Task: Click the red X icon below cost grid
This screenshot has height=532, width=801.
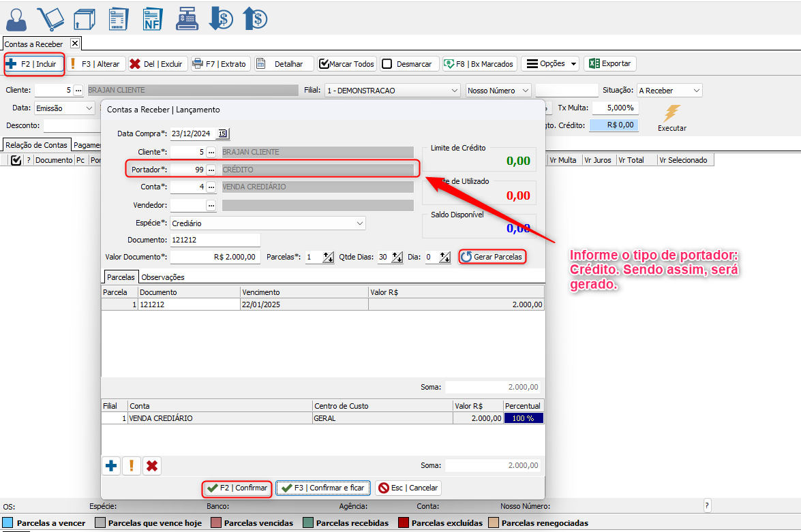Action: [152, 466]
